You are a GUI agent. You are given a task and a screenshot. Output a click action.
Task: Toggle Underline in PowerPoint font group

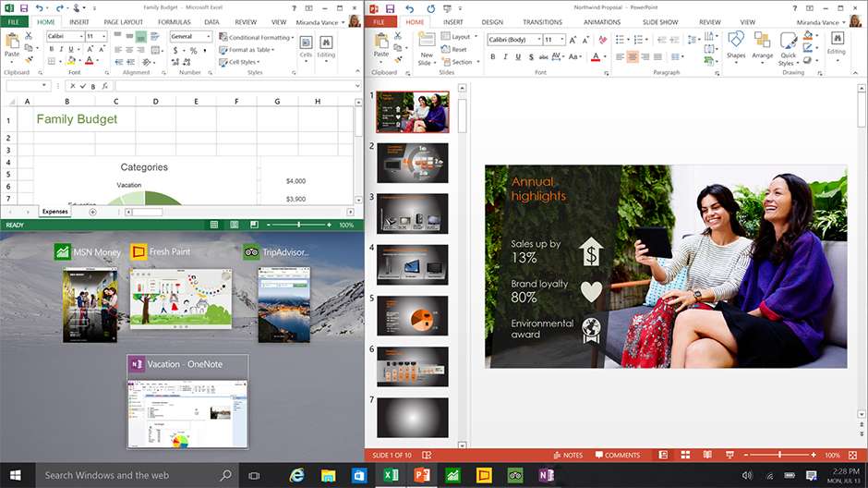tap(518, 56)
